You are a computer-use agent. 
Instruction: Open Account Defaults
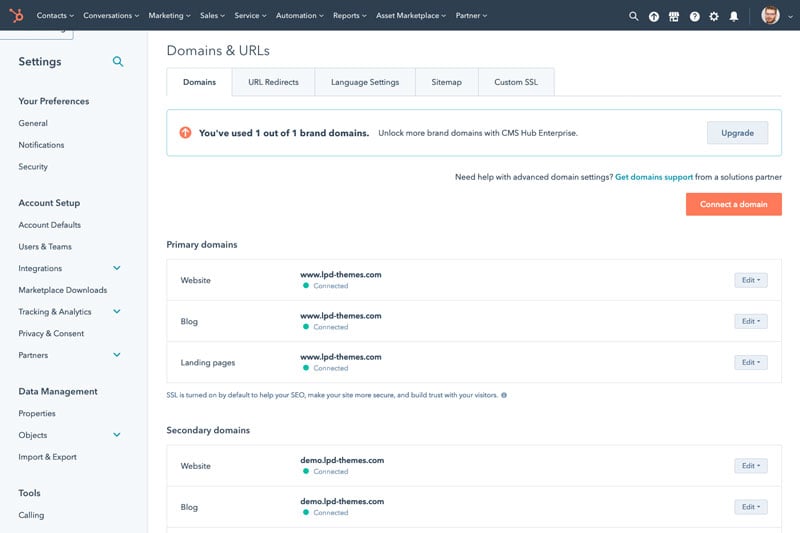coord(49,225)
